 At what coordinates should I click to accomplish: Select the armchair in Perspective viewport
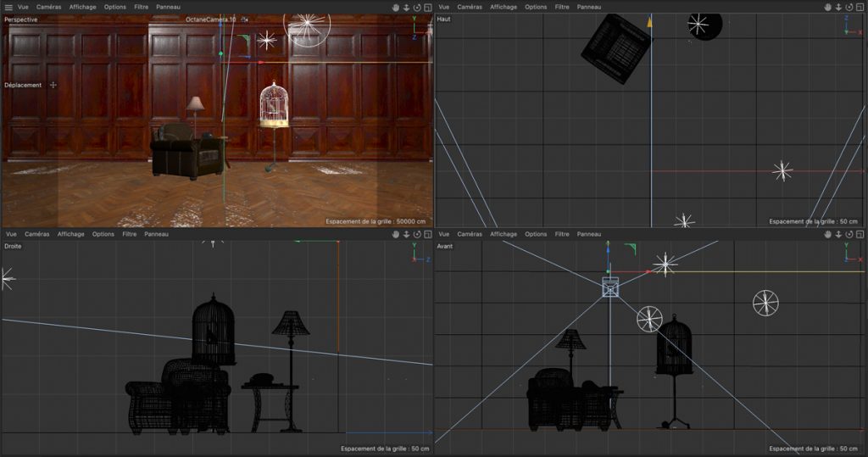tap(189, 151)
